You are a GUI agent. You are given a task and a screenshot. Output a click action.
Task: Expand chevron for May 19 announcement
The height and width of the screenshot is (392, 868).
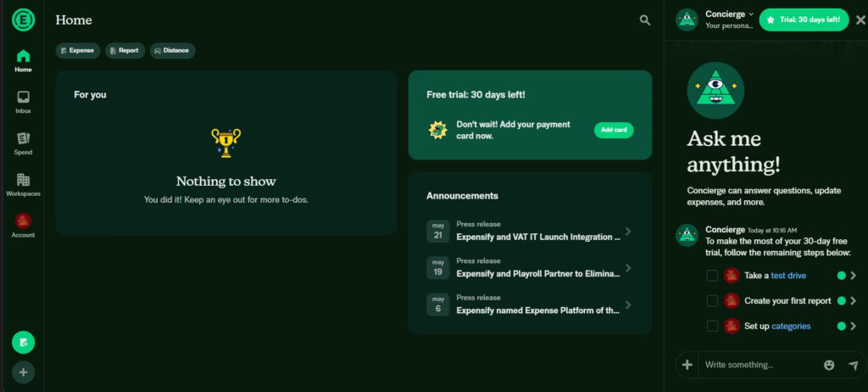coord(628,268)
